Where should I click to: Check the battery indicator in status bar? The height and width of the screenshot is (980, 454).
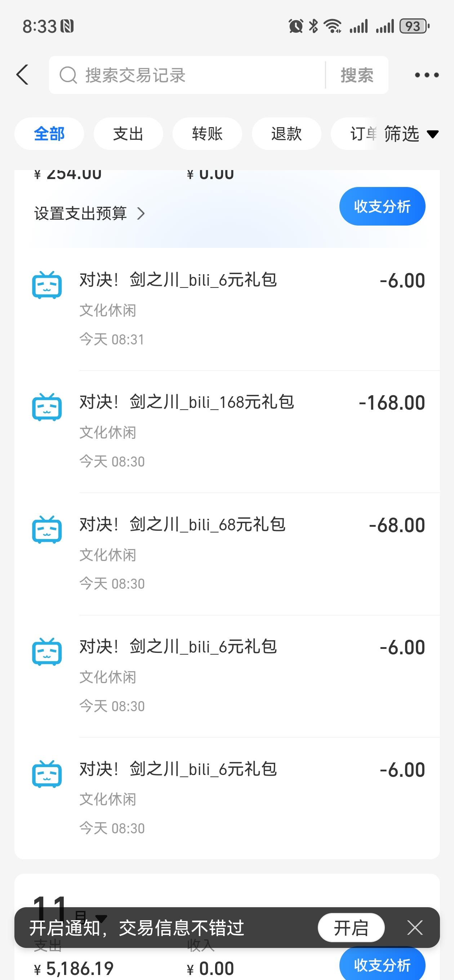coord(414,26)
